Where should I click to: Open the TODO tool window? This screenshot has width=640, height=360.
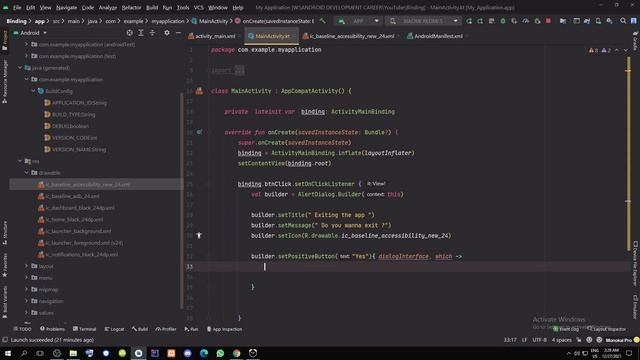point(22,329)
